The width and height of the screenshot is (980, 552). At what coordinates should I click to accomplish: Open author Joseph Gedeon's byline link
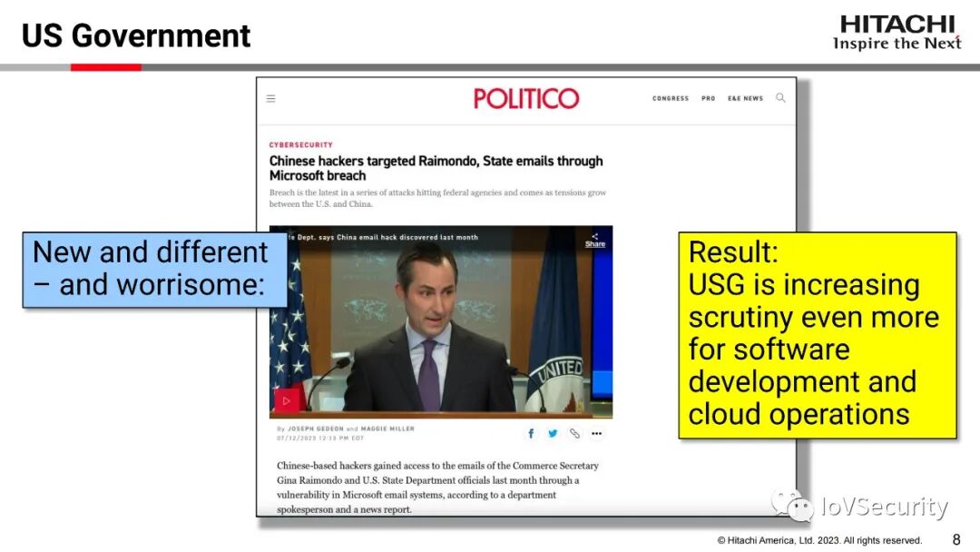tap(316, 429)
